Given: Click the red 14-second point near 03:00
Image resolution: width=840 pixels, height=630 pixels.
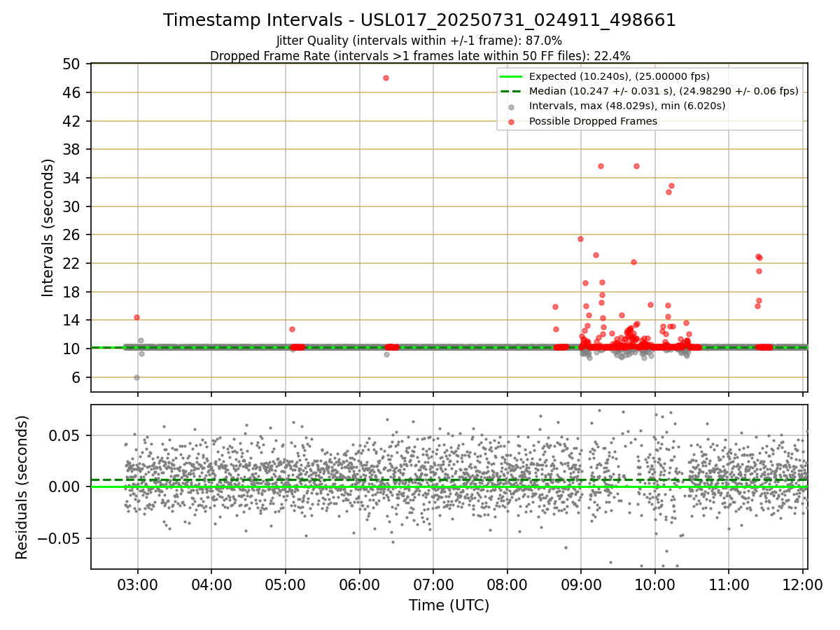Looking at the screenshot, I should tap(136, 317).
